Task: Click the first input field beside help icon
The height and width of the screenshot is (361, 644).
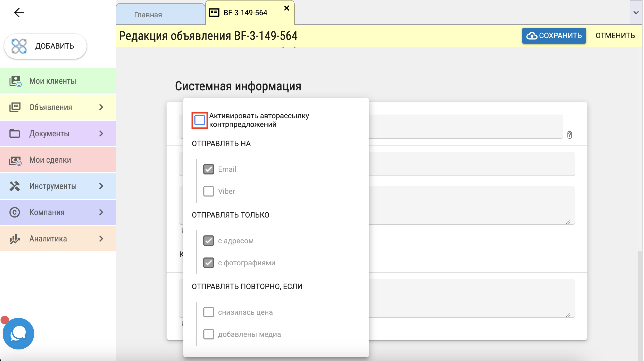Action: 466,126
